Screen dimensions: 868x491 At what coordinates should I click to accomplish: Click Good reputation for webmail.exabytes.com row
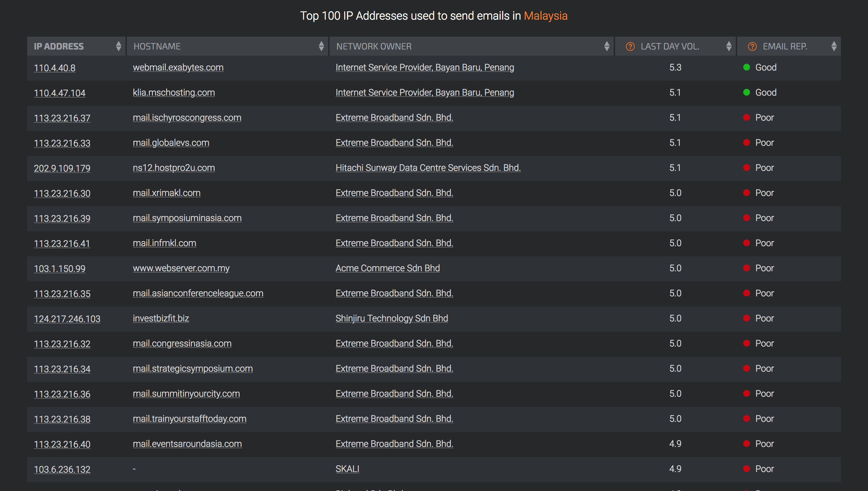pos(766,67)
